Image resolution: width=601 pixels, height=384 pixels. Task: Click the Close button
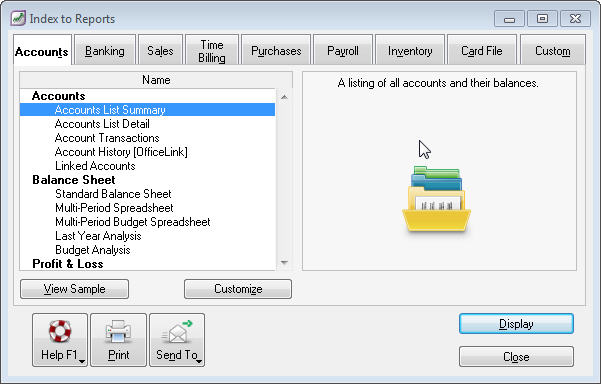[x=516, y=357]
